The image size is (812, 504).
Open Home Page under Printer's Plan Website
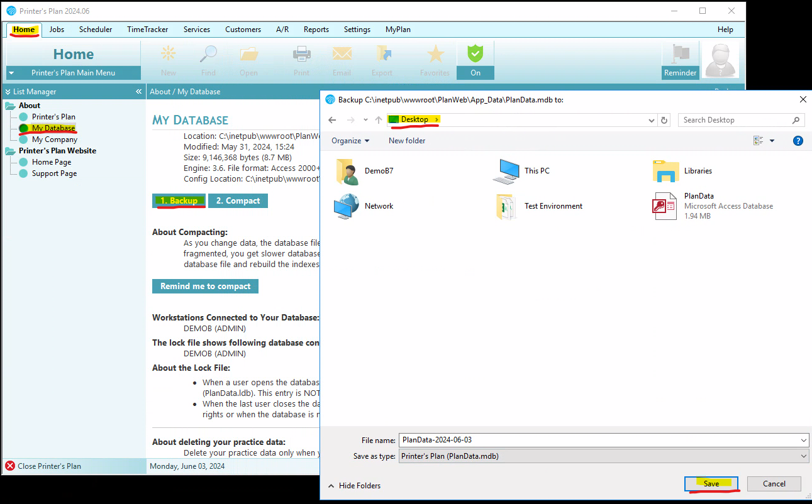point(52,162)
